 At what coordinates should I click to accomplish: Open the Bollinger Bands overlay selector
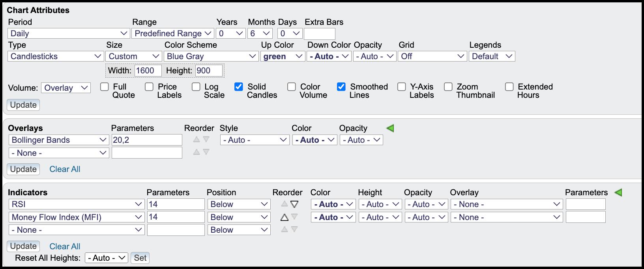coord(58,140)
